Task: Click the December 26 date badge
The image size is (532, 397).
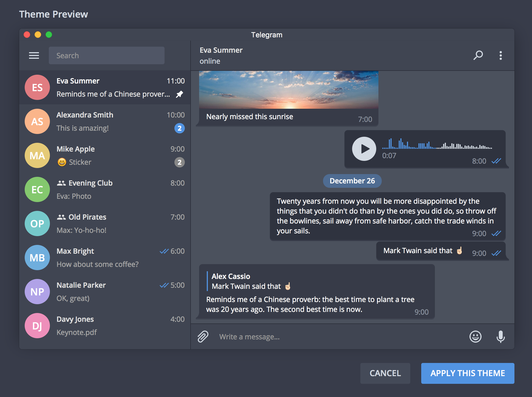Action: coord(352,181)
